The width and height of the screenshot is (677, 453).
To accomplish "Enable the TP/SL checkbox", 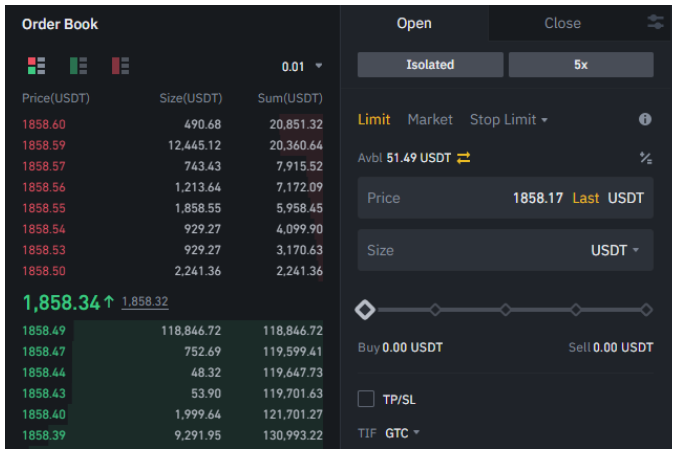I will pos(366,400).
